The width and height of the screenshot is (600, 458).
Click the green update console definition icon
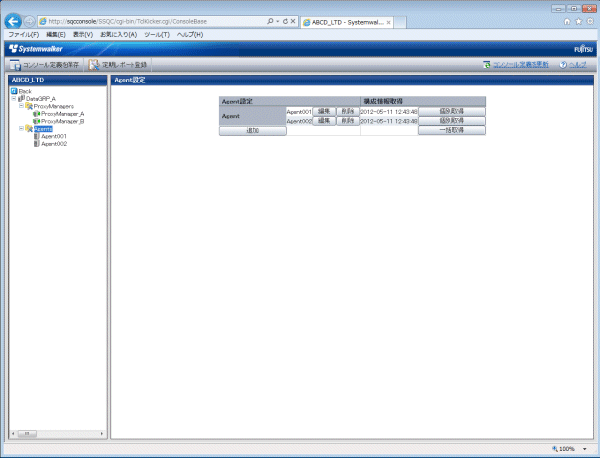coord(487,65)
